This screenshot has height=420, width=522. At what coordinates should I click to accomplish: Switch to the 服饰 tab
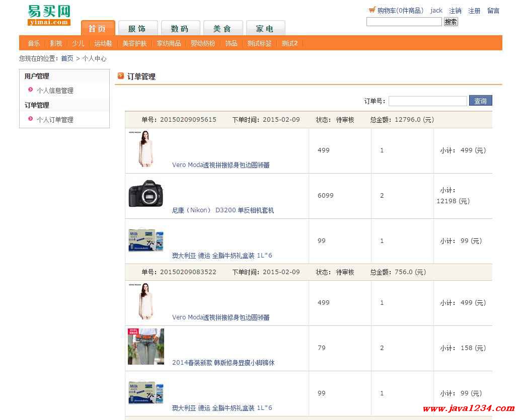click(x=138, y=28)
